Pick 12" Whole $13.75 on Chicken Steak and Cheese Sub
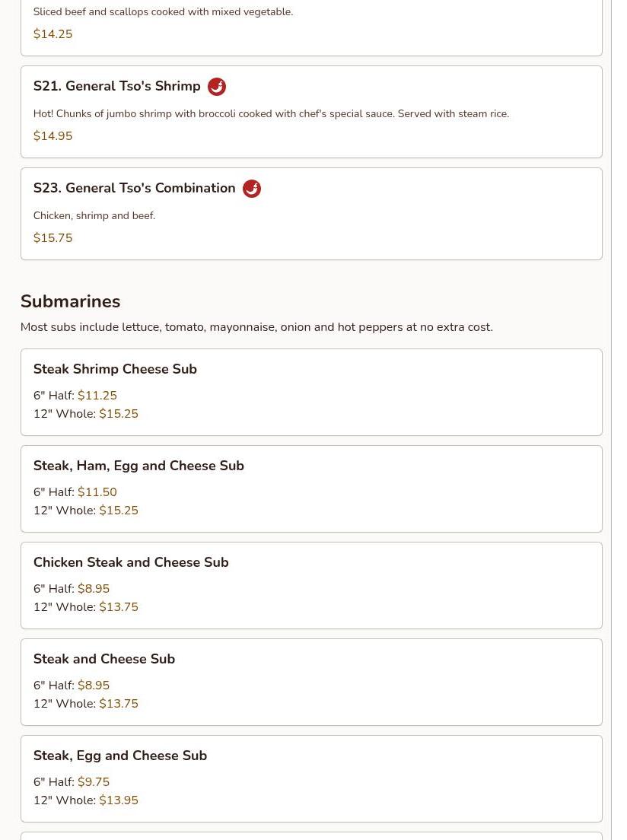 click(x=119, y=607)
